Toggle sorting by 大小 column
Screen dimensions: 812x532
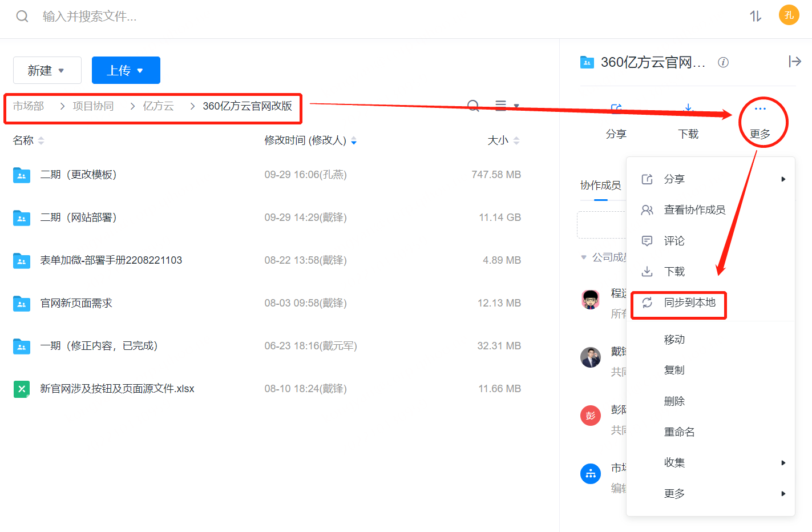click(516, 140)
